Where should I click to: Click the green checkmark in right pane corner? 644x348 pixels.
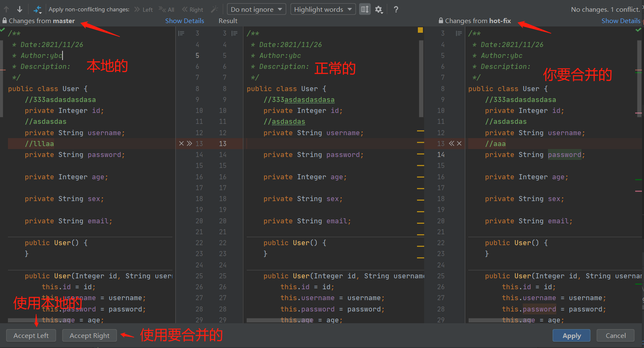(x=639, y=30)
